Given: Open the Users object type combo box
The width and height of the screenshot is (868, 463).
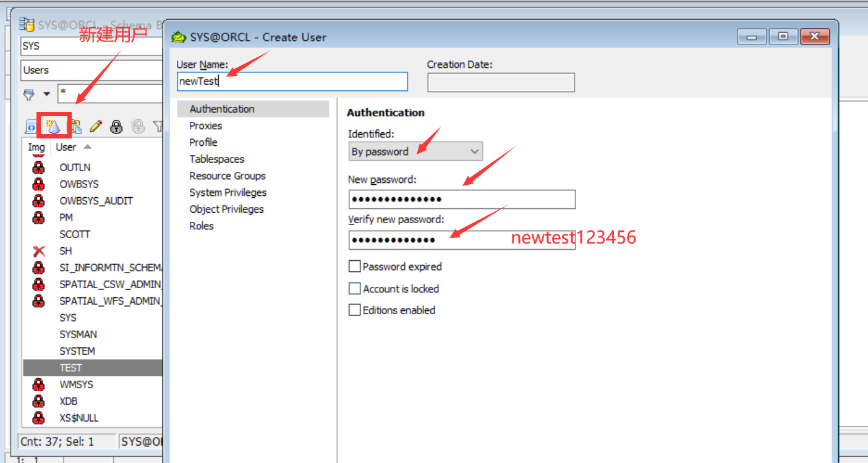Looking at the screenshot, I should (x=91, y=70).
